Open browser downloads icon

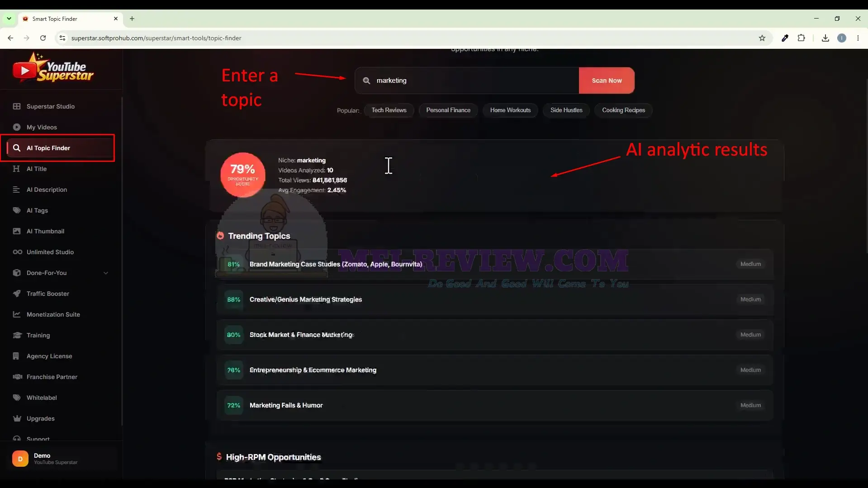pyautogui.click(x=825, y=38)
